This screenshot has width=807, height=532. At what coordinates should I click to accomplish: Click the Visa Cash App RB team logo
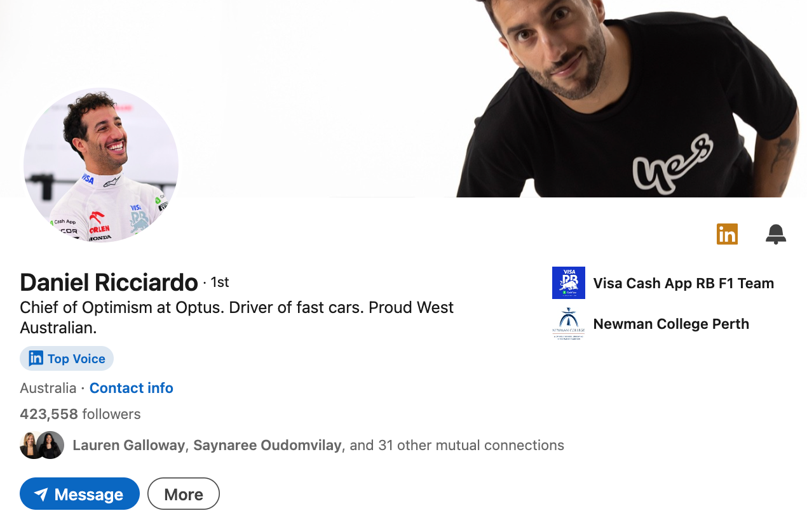tap(569, 283)
